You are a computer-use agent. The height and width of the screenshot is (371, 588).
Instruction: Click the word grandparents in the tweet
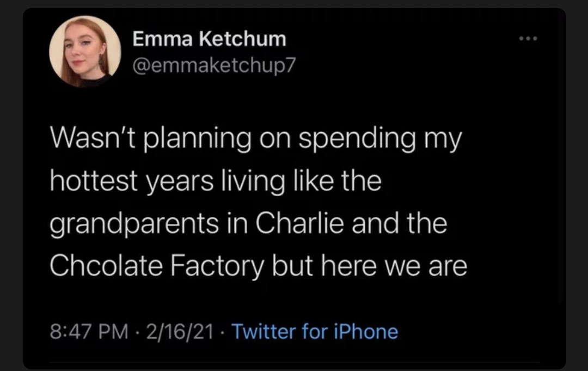[134, 224]
